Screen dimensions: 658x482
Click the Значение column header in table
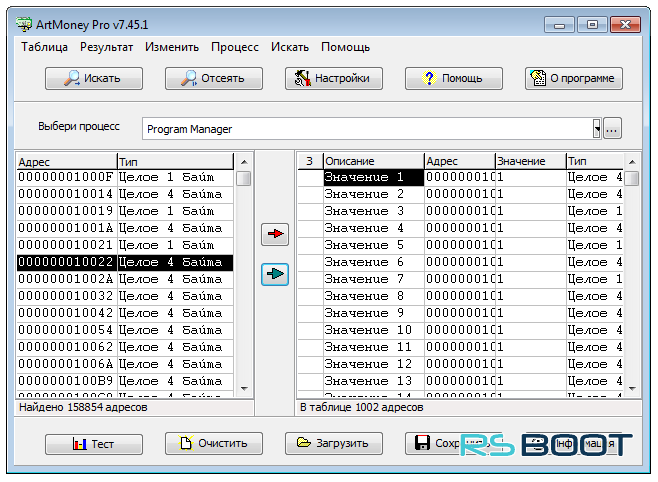pyautogui.click(x=530, y=161)
